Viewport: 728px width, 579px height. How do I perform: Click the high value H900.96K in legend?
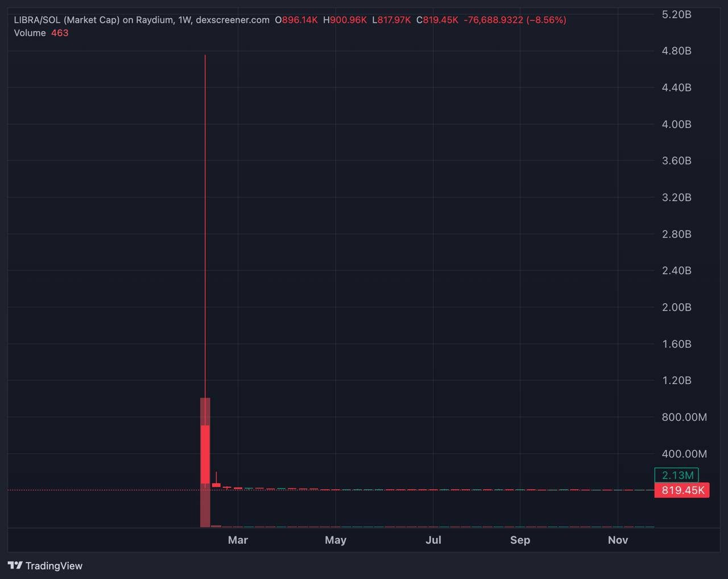coord(345,20)
